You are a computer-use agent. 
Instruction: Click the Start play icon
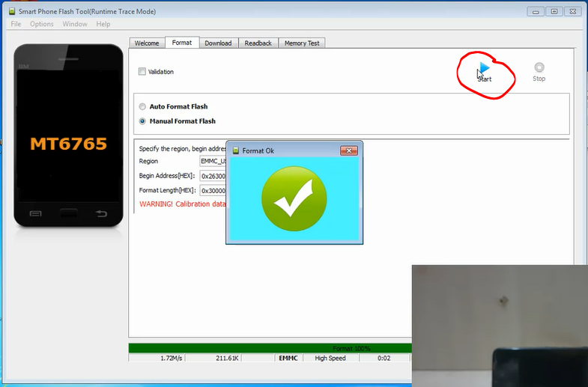pyautogui.click(x=485, y=68)
